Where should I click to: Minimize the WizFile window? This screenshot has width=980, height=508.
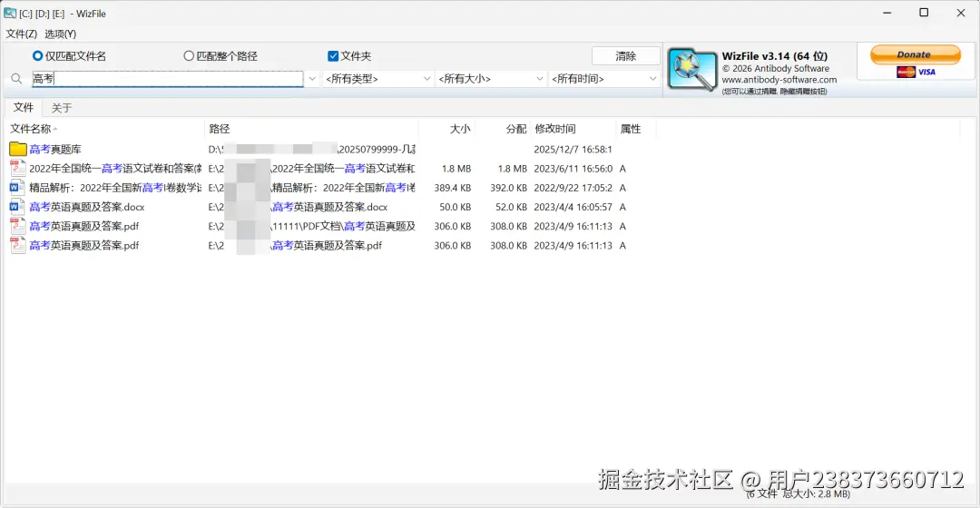[887, 13]
